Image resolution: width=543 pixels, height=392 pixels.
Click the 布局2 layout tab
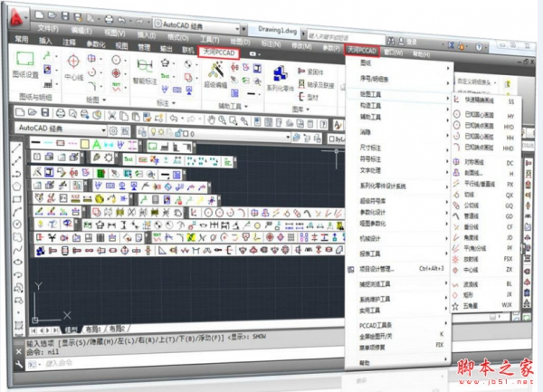(117, 329)
